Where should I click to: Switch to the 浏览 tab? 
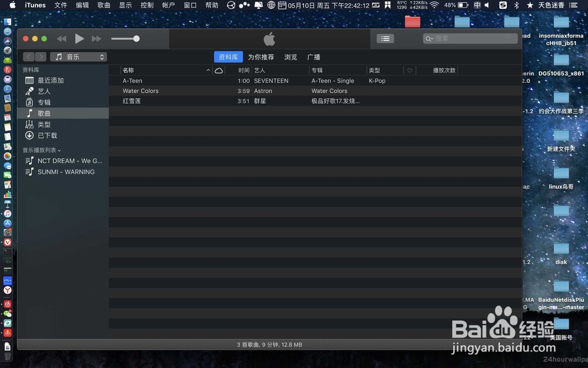tap(290, 57)
